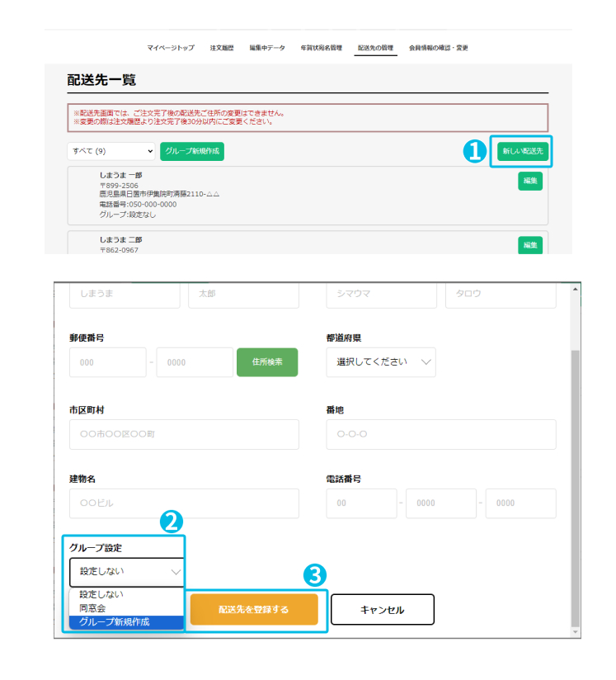
Task: Open the 都道府県 dropdown
Action: click(381, 362)
